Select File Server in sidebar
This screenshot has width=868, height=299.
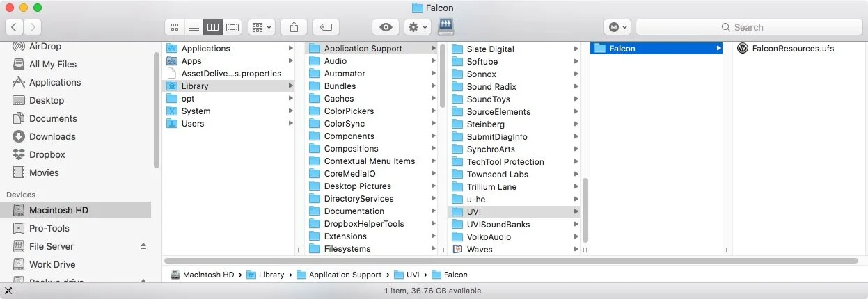click(x=51, y=246)
